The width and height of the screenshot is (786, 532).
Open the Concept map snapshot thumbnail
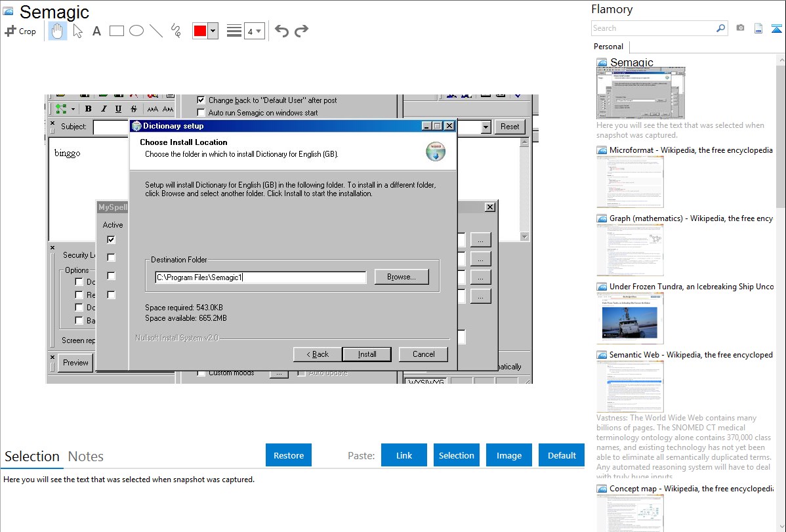[x=630, y=512]
